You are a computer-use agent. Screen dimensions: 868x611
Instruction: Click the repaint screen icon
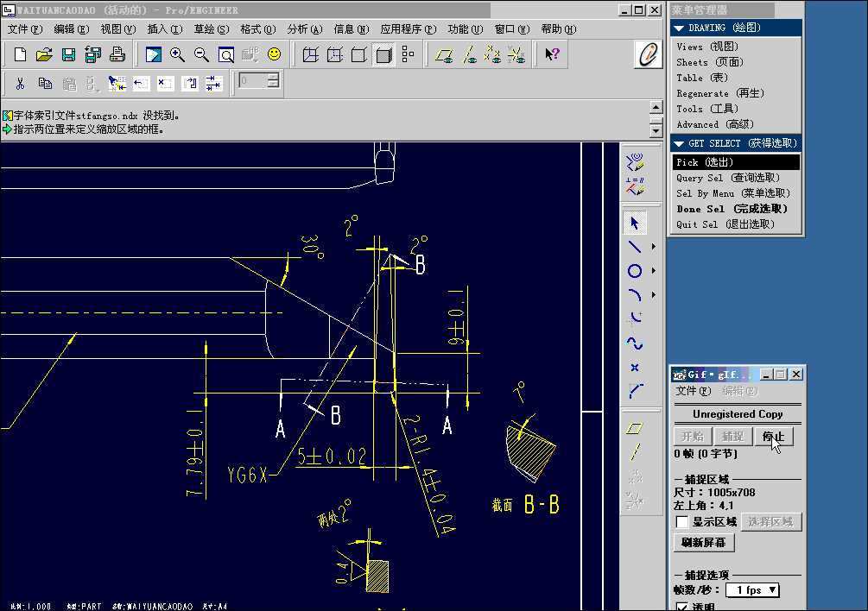click(x=154, y=54)
